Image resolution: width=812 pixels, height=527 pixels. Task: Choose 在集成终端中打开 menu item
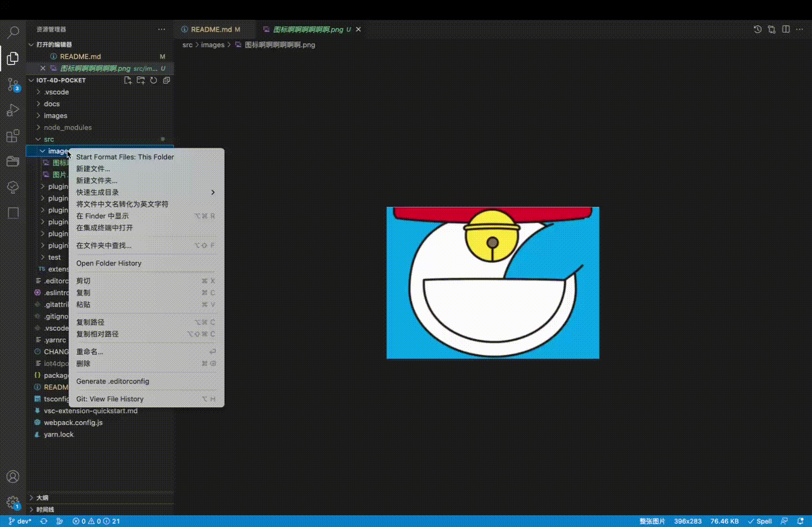[x=146, y=228]
